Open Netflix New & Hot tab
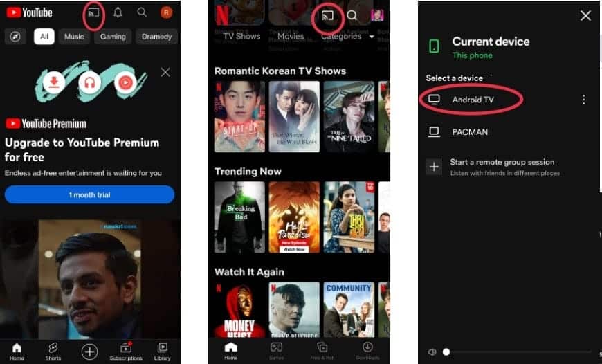The image size is (602, 364). [x=322, y=351]
